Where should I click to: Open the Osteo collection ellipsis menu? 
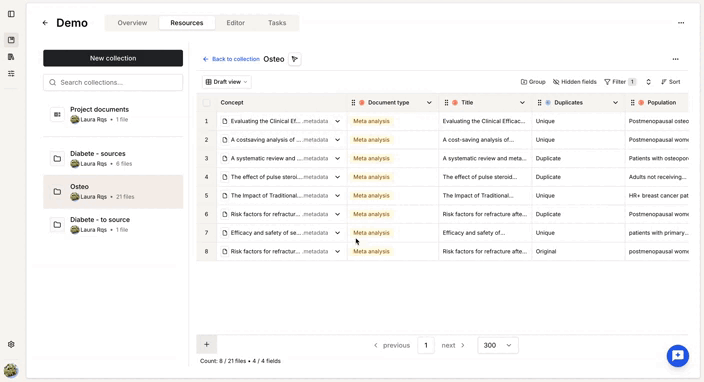[x=675, y=59]
